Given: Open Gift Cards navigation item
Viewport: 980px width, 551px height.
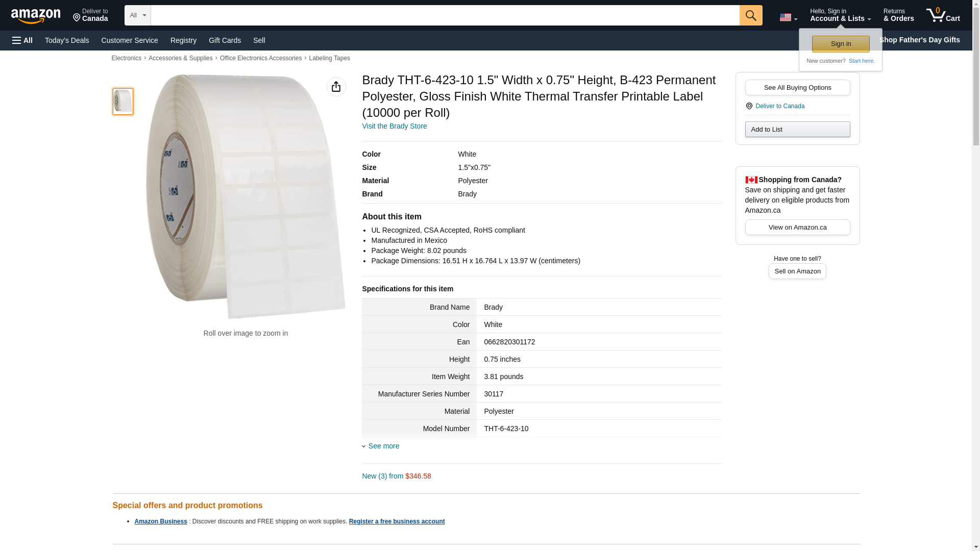Looking at the screenshot, I should (225, 40).
